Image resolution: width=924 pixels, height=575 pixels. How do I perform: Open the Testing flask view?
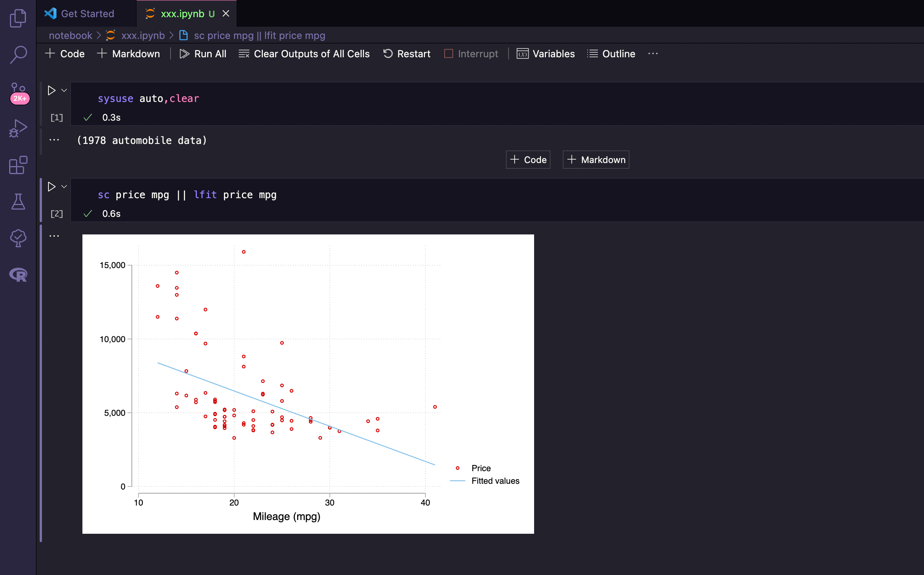coord(18,201)
